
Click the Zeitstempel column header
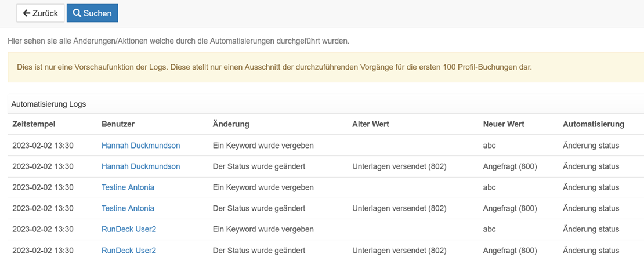click(34, 124)
